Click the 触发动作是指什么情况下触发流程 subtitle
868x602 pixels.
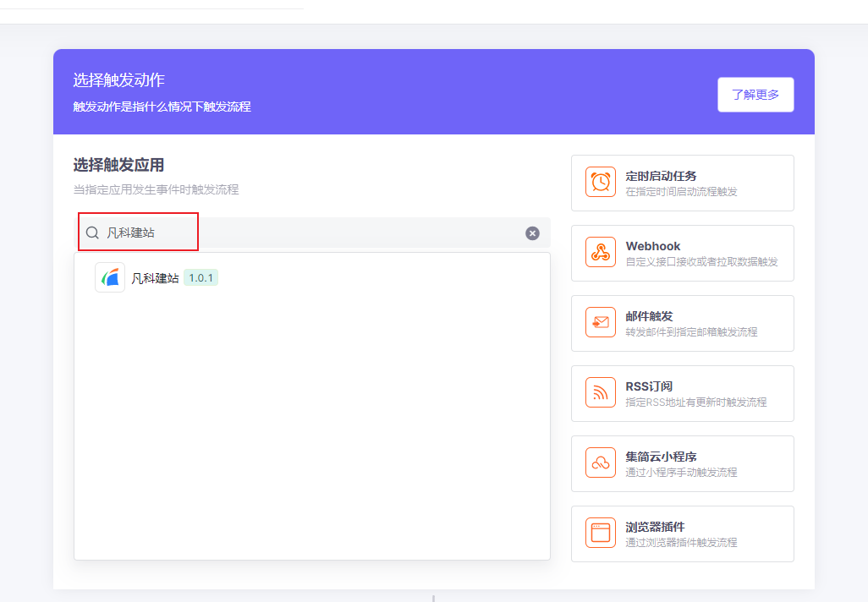(162, 107)
